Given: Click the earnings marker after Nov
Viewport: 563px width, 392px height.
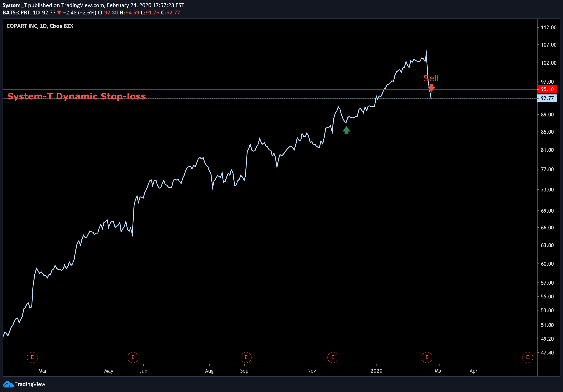Looking at the screenshot, I should [333, 357].
